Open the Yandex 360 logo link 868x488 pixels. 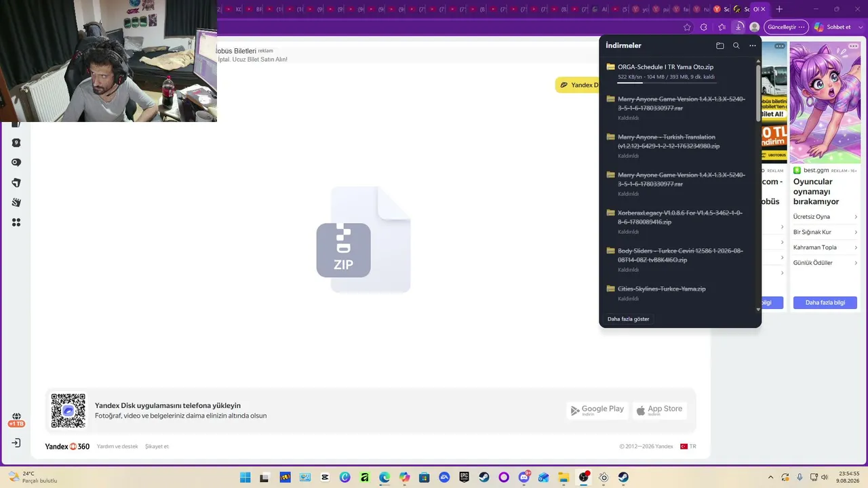[x=67, y=447]
